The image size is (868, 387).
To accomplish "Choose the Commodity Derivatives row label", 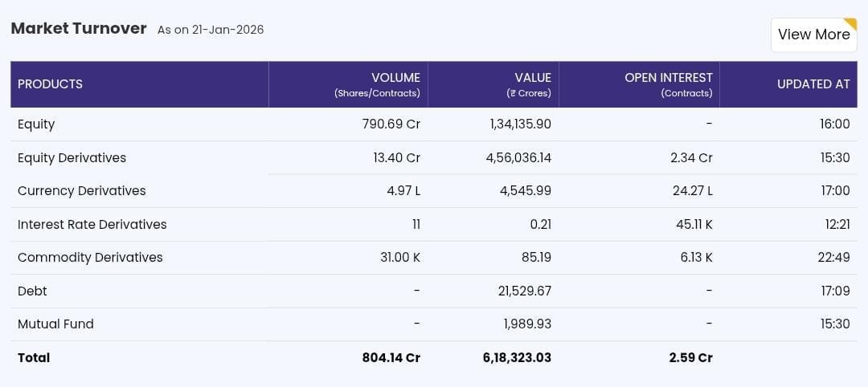I will point(90,258).
